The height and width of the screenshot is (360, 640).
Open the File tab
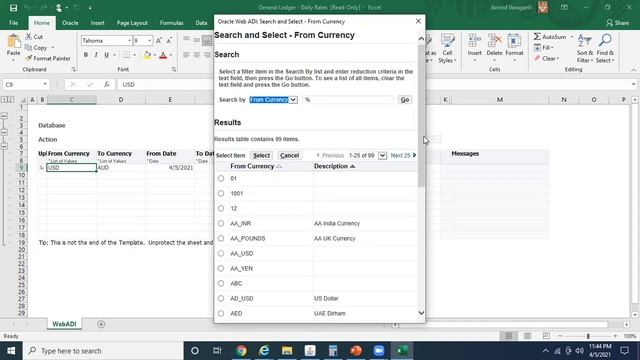pyautogui.click(x=13, y=23)
